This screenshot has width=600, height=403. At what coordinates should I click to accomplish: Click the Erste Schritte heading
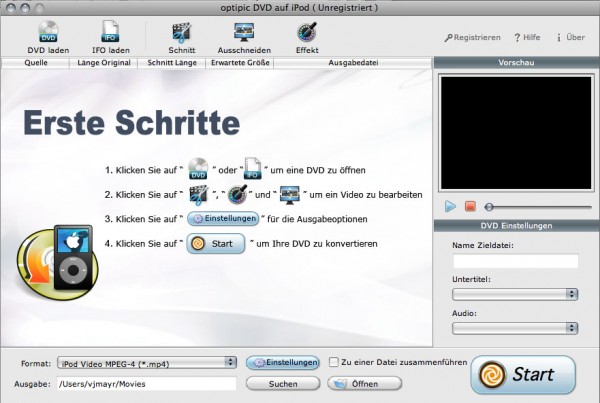tap(132, 123)
